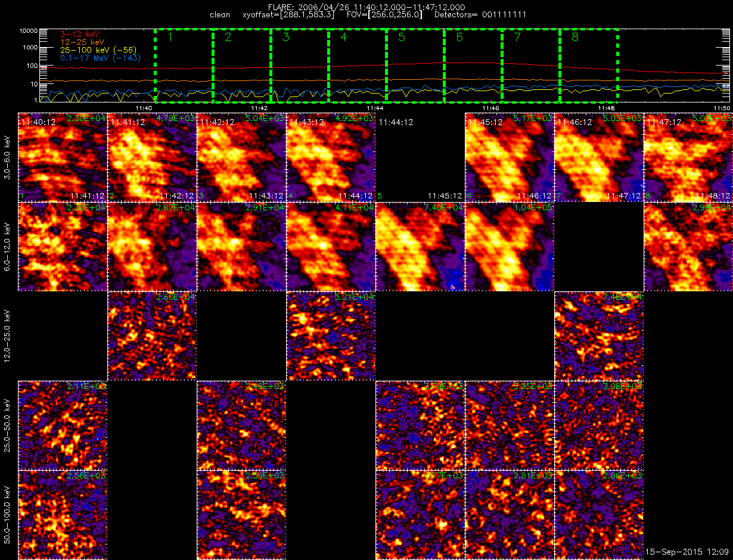The height and width of the screenshot is (560, 733).
Task: Click the '11:50' time axis label
Action: [x=721, y=108]
